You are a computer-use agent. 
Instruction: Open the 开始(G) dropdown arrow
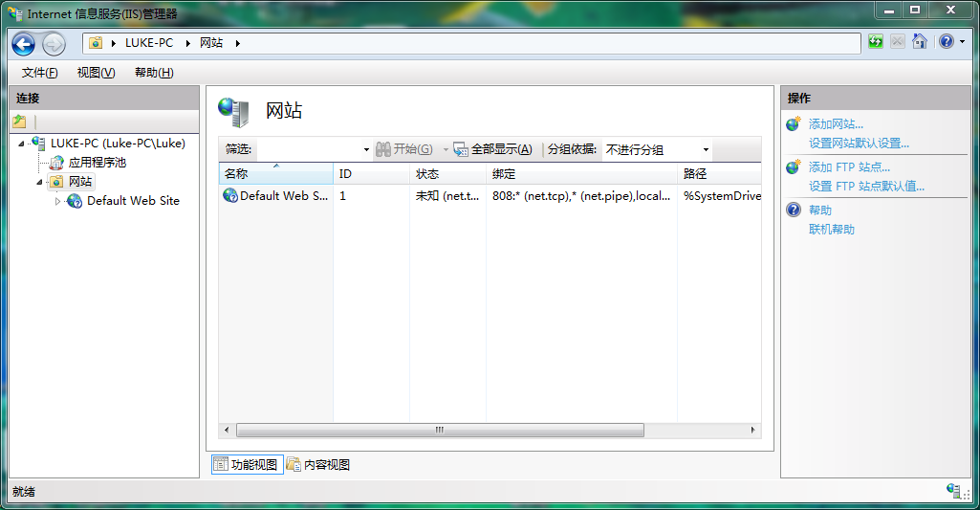click(446, 149)
